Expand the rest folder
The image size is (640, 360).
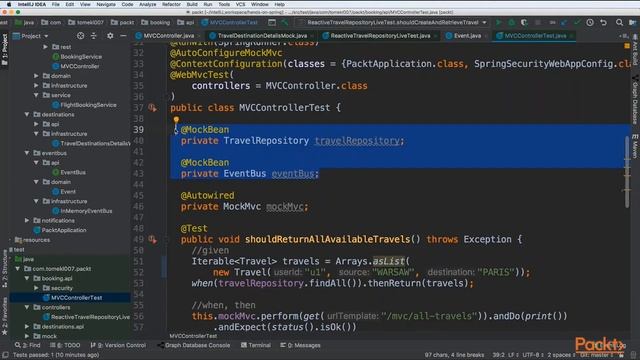[x=45, y=47]
